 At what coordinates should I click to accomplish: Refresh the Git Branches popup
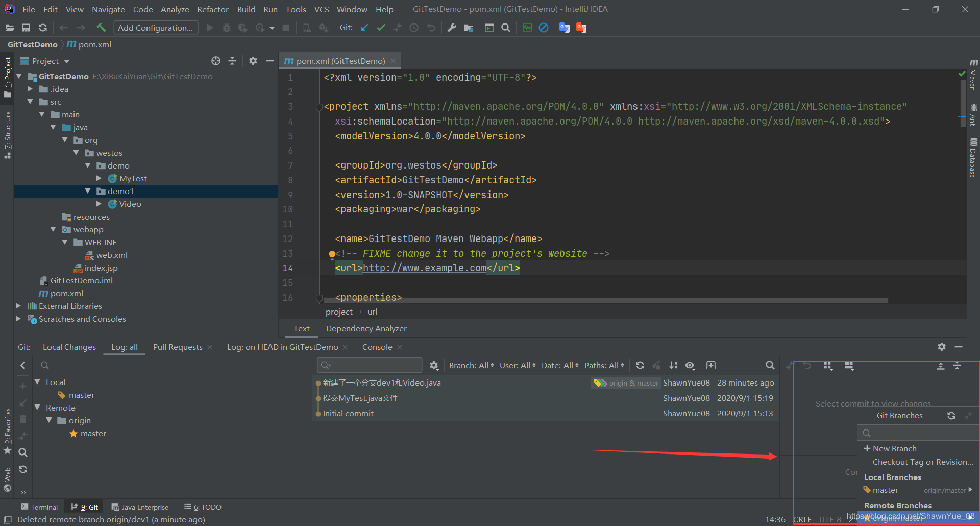click(951, 416)
